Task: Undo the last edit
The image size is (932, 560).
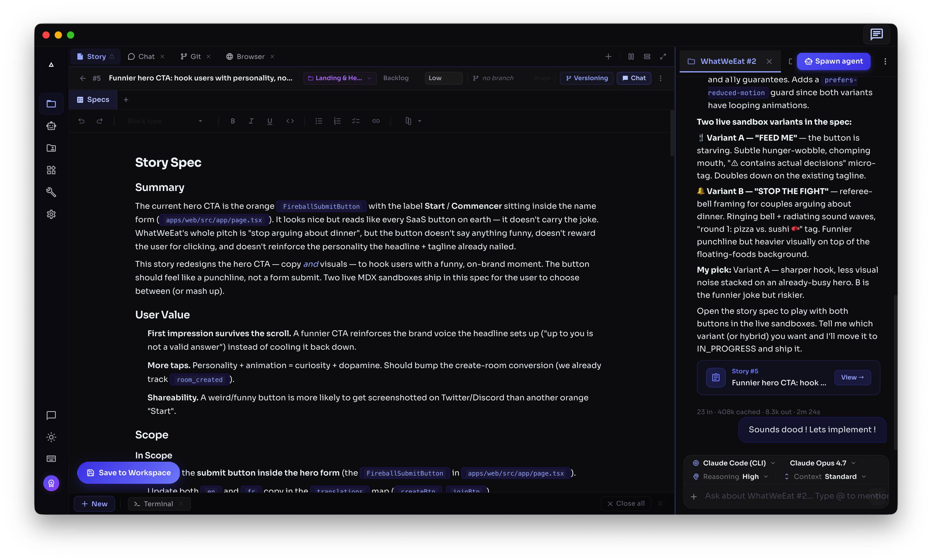Action: tap(81, 121)
